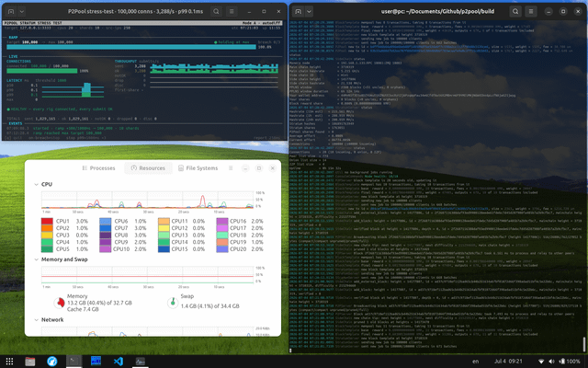
Task: Click the p2pool/build terminal scrollbar
Action: pyautogui.click(x=584, y=343)
